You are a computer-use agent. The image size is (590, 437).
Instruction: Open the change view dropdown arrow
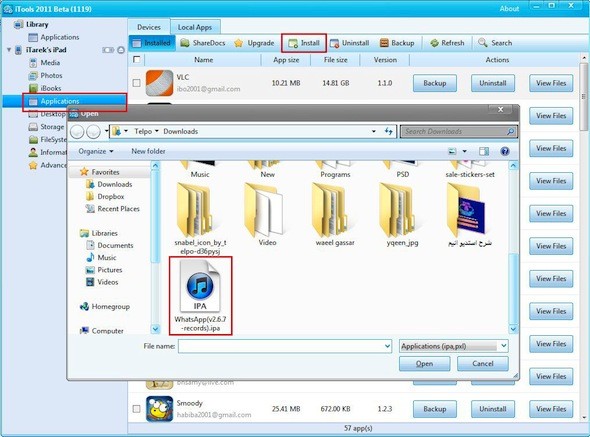[x=464, y=151]
